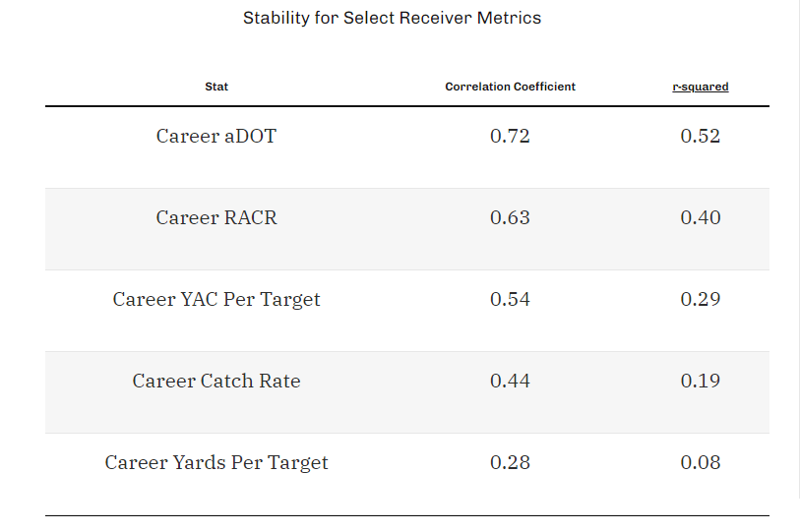The image size is (800, 532).
Task: Click the 0.72 correlation coefficient value
Action: point(510,136)
